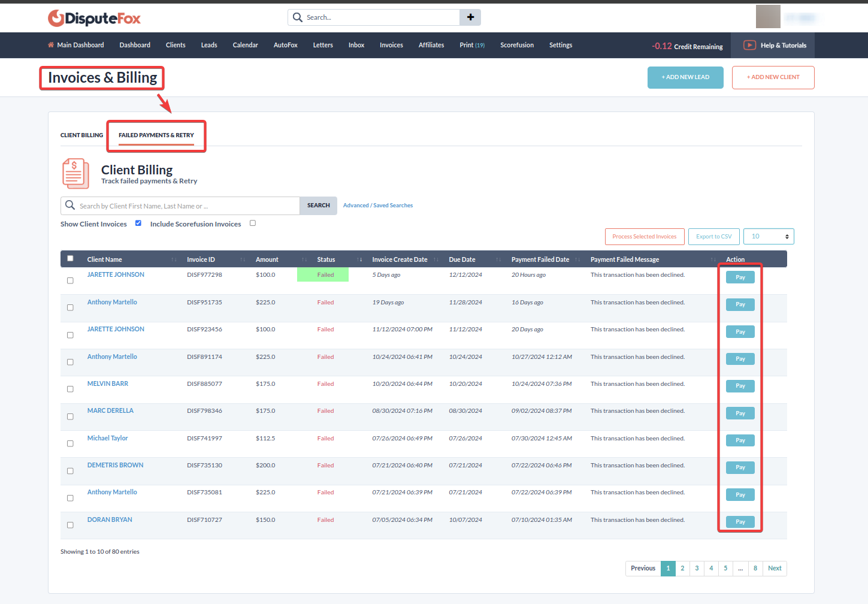Open the AutoFox menu item

[x=285, y=45]
